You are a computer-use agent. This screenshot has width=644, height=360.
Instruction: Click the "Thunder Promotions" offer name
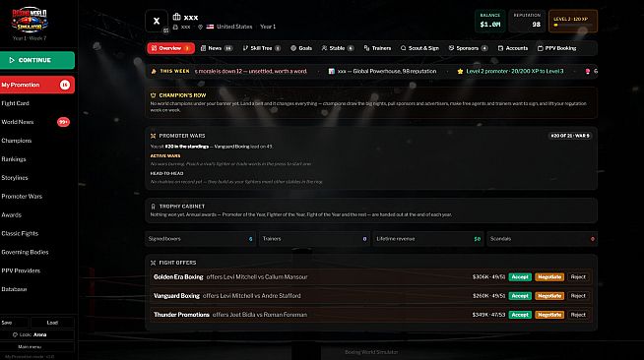(x=181, y=315)
